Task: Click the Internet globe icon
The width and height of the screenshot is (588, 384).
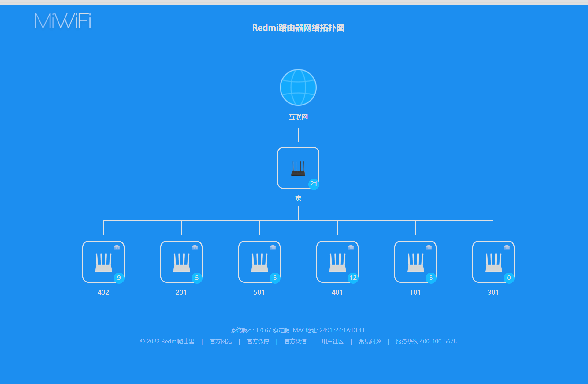Action: 298,87
